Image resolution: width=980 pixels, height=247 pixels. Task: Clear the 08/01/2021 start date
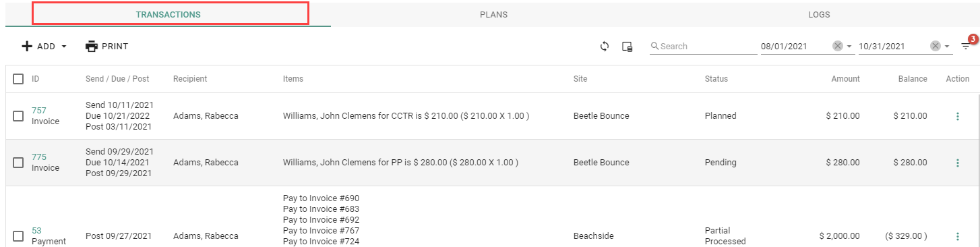click(838, 46)
